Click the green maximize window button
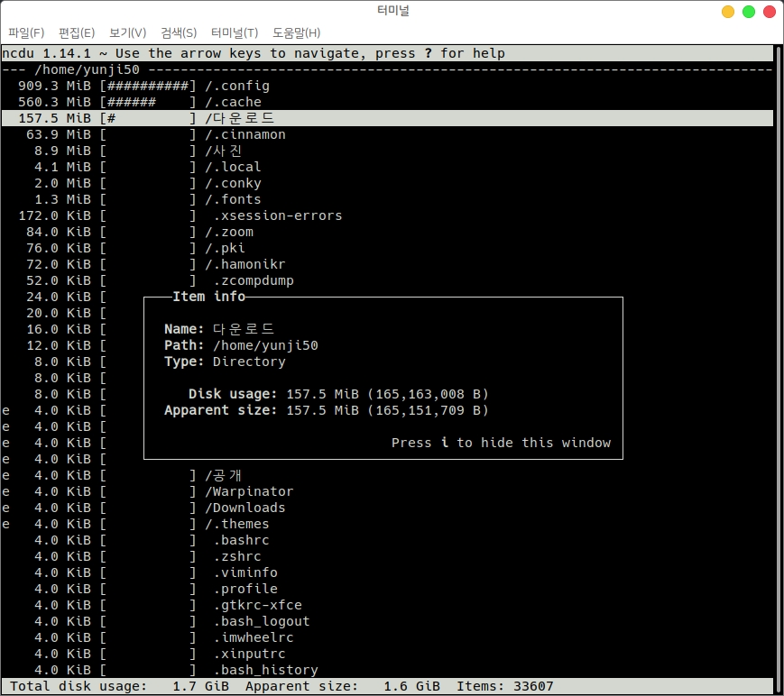 (x=748, y=12)
